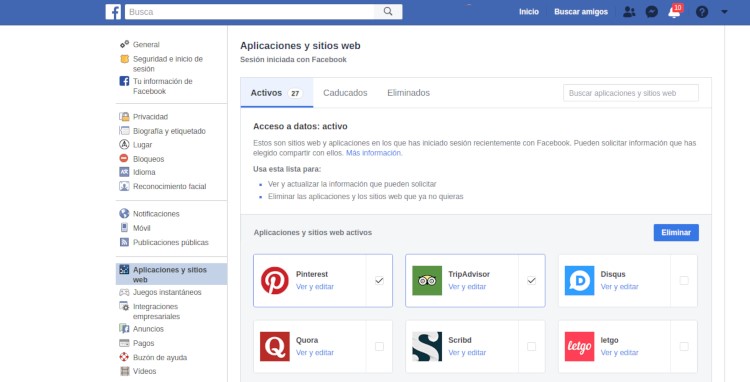The image size is (750, 382).
Task: Click Ver y editar under Quora
Action: pos(315,352)
